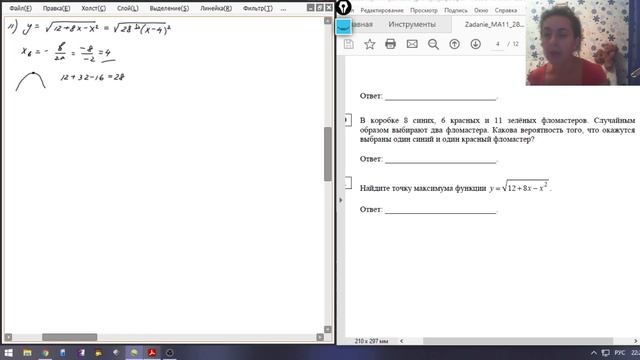Open the Холст menu
Image resolution: width=640 pixels, height=360 pixels.
[93, 8]
